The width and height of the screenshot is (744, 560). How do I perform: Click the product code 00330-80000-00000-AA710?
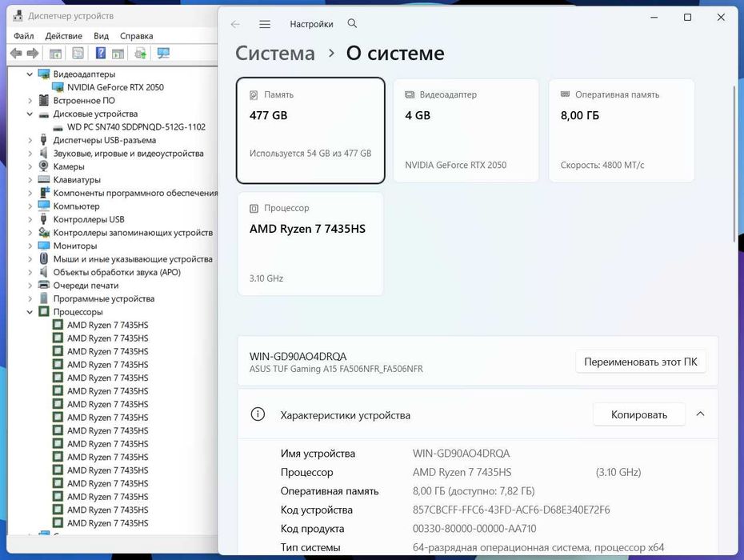[x=474, y=529]
